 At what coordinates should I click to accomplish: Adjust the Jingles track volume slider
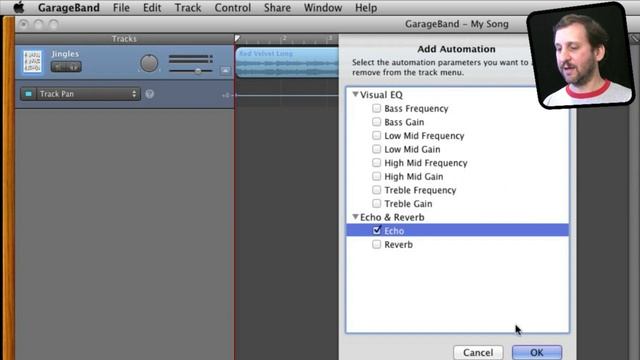198,71
